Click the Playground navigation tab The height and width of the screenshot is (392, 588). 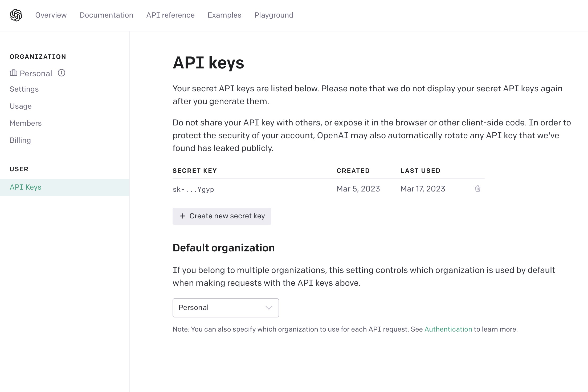(x=274, y=15)
